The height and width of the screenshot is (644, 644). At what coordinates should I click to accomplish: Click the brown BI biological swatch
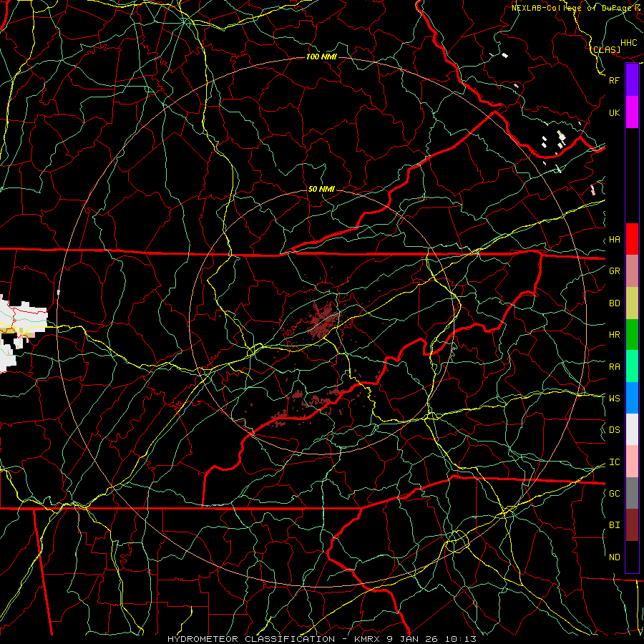(x=632, y=525)
